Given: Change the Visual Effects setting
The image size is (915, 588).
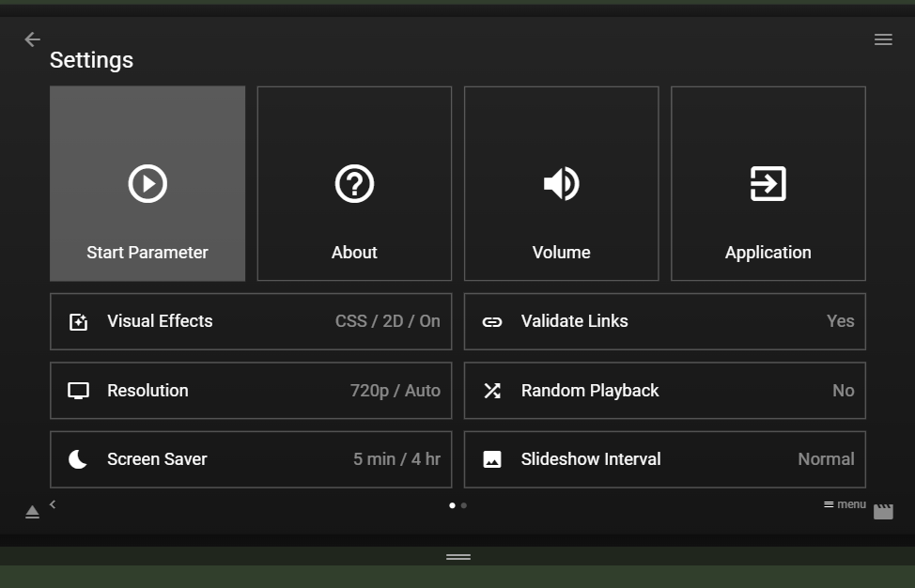Looking at the screenshot, I should pos(251,321).
